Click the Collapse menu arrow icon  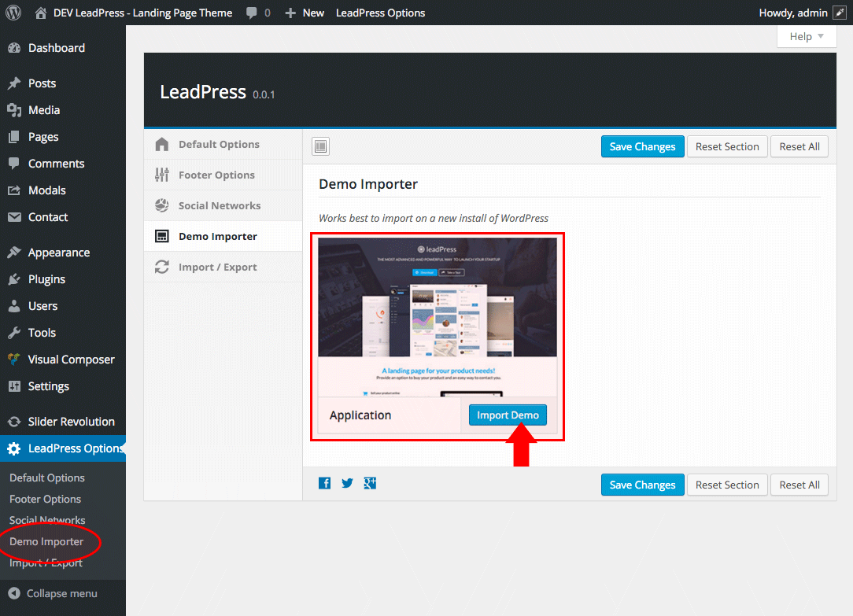(14, 593)
